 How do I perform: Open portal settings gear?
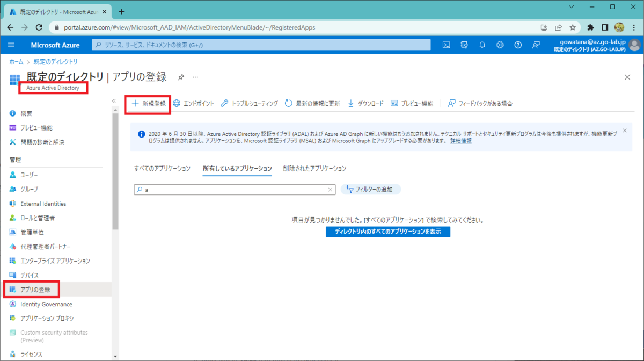pyautogui.click(x=500, y=45)
